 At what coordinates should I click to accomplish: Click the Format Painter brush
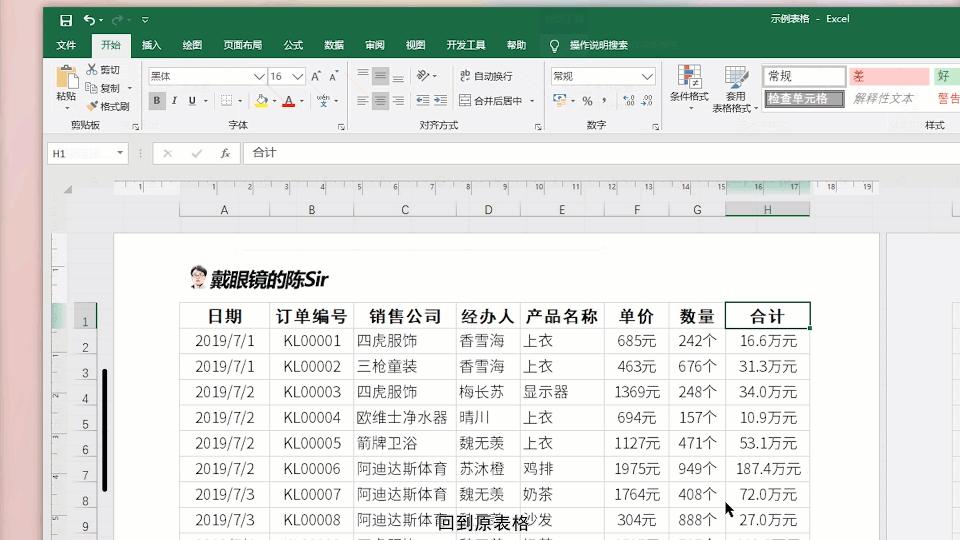[92, 106]
